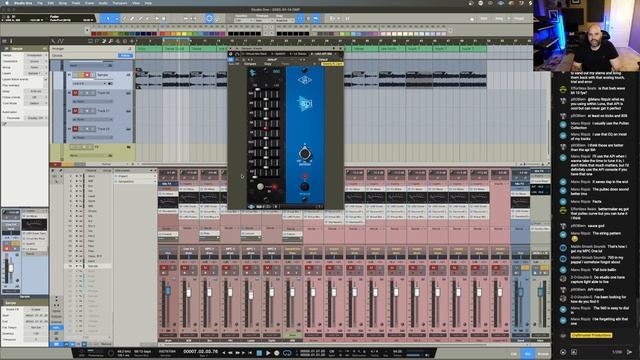Toggle record arm on Sample track

click(87, 75)
